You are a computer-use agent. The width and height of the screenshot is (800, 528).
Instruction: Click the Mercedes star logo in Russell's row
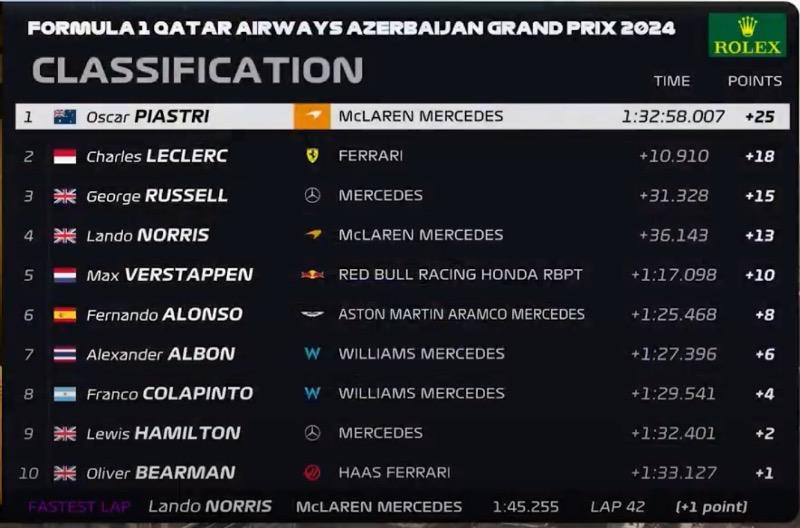312,195
